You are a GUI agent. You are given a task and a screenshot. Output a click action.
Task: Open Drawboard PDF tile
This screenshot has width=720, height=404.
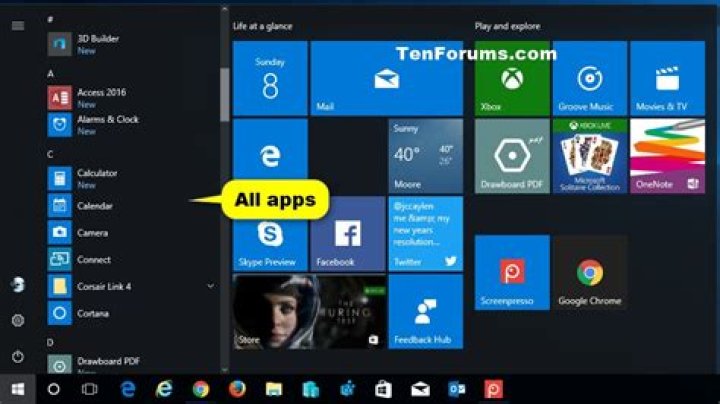tap(511, 156)
